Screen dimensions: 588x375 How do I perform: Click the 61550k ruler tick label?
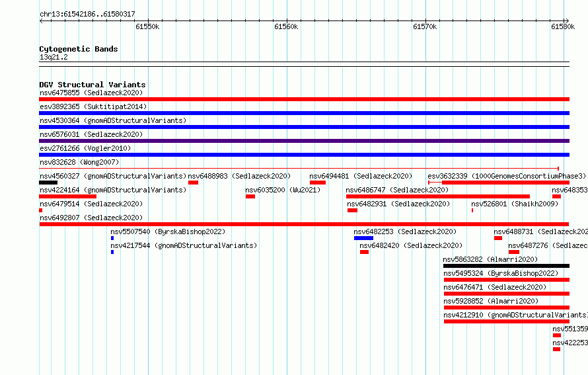(x=147, y=26)
